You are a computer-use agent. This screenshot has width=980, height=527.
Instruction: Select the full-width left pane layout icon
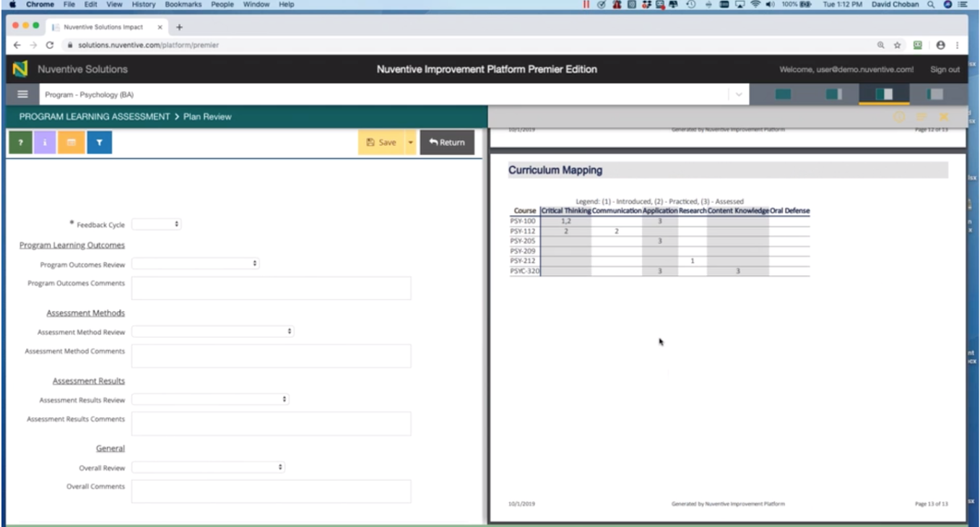pos(783,95)
